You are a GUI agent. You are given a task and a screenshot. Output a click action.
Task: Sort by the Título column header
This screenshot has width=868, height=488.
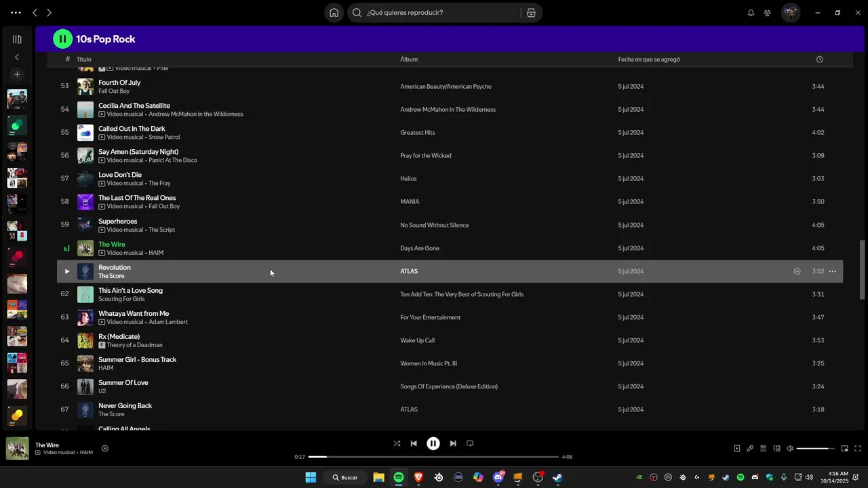tap(84, 60)
